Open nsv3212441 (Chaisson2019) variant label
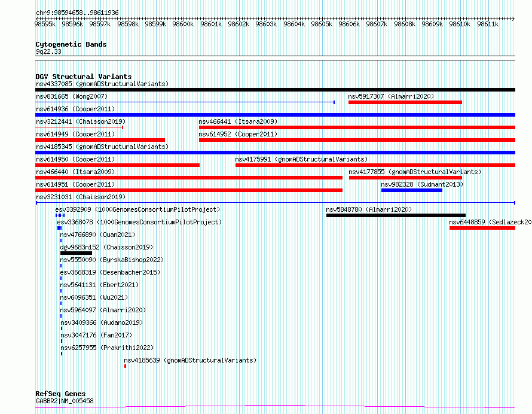532x414 pixels. click(x=81, y=121)
